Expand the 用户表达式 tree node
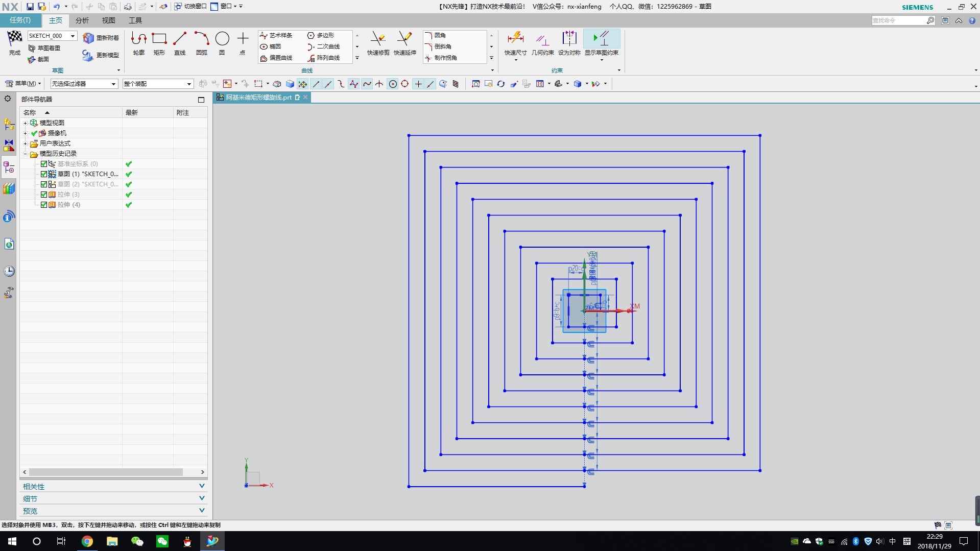Viewport: 980px width, 551px height. point(25,143)
